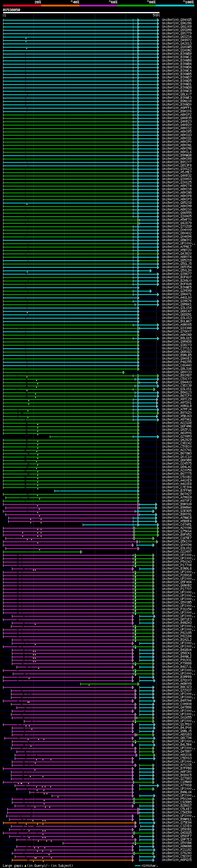Click the UniRef100_P21182 label
197x868 pixels.
pyautogui.click(x=177, y=850)
